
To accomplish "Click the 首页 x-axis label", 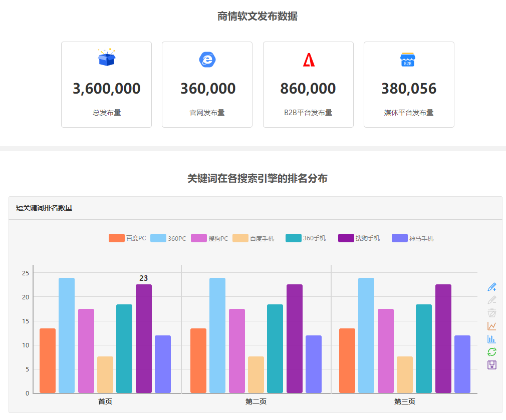I will point(105,401).
